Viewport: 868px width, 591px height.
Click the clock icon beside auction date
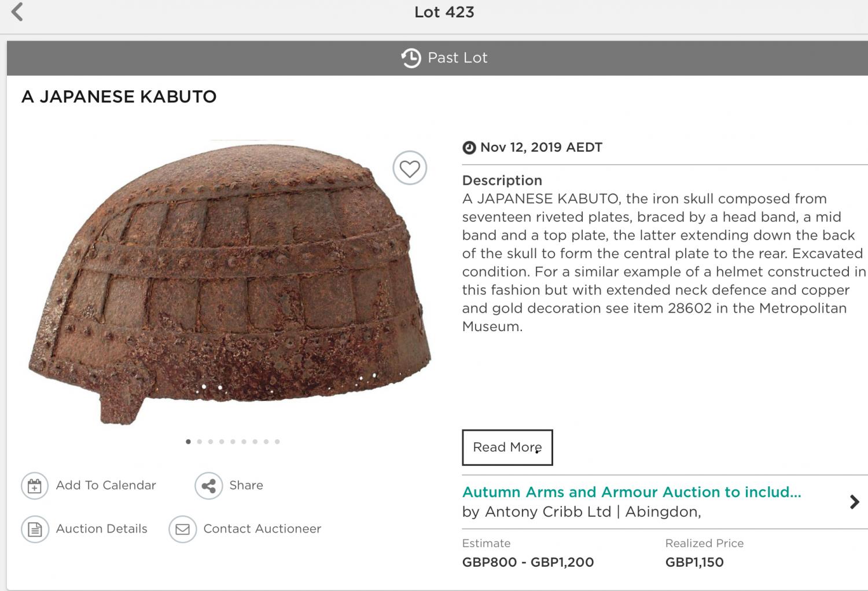[x=469, y=148]
